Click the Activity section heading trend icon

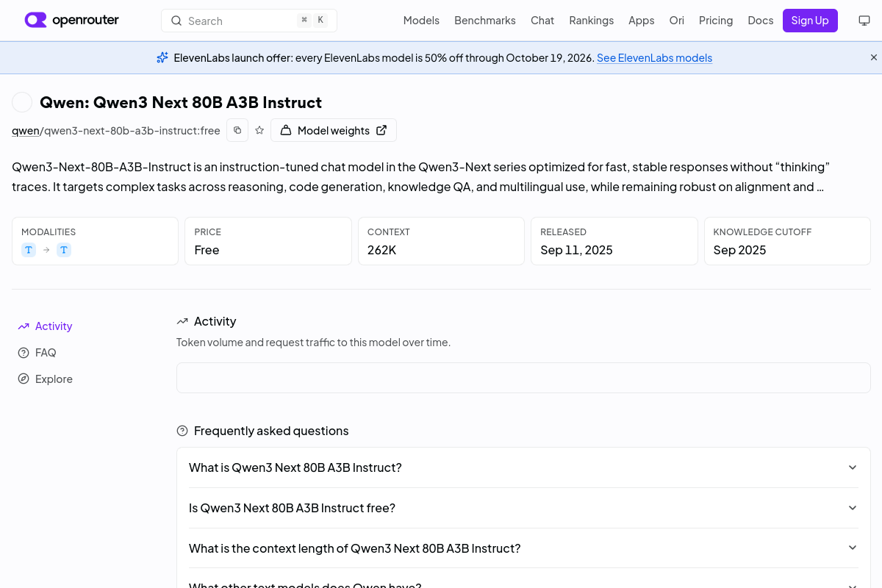click(182, 321)
